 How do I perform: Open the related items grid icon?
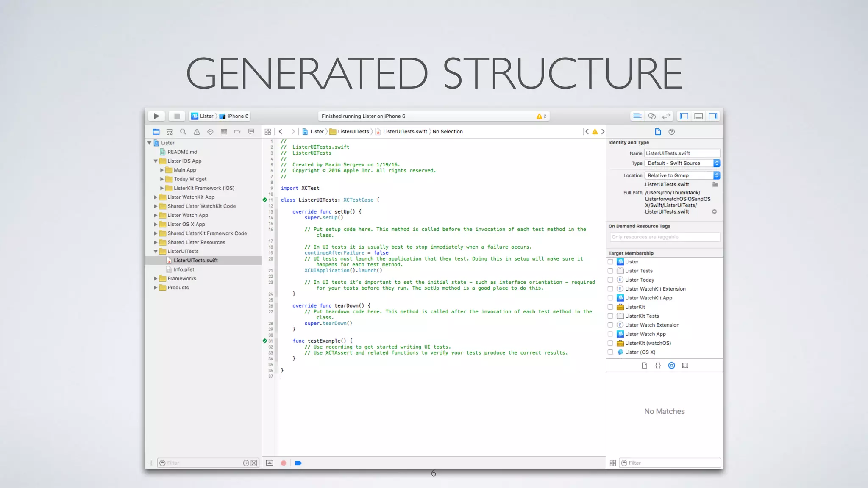268,132
